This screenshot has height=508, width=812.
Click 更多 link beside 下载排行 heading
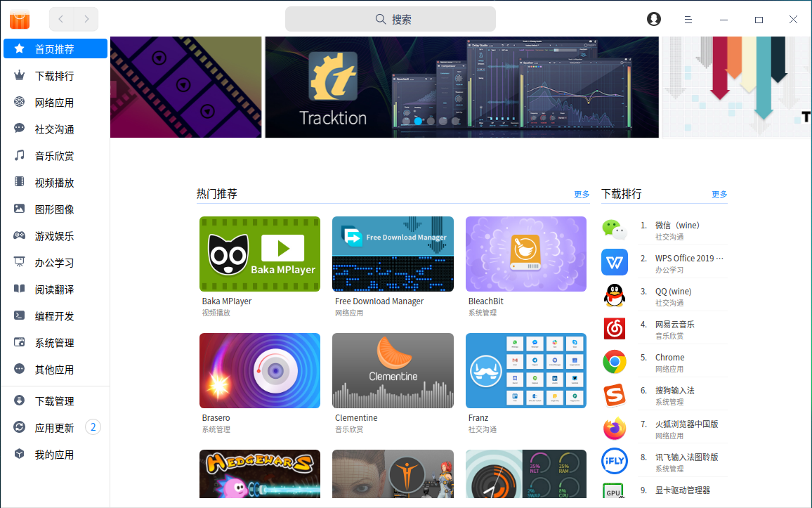[719, 194]
